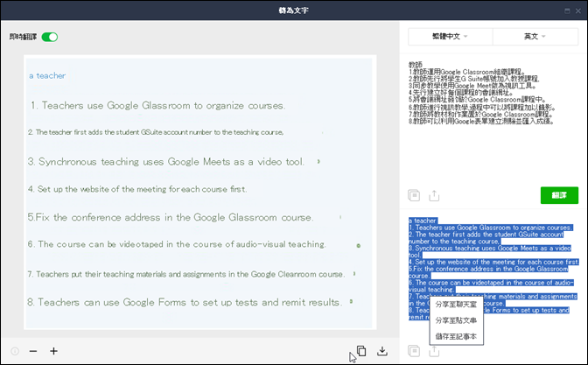This screenshot has height=365, width=588.
Task: Click the 'a teacher' text in the image
Action: 47,76
